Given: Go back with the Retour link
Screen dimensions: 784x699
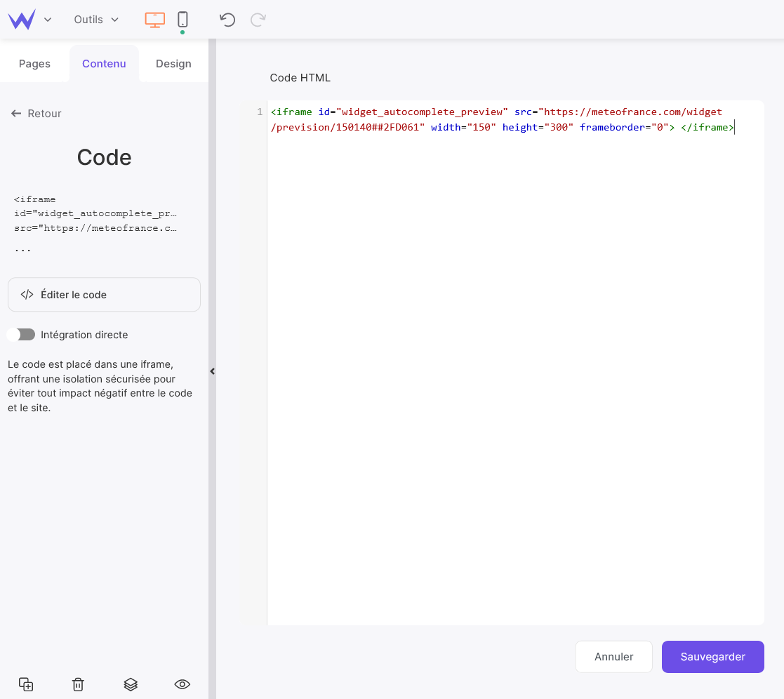Looking at the screenshot, I should [36, 114].
